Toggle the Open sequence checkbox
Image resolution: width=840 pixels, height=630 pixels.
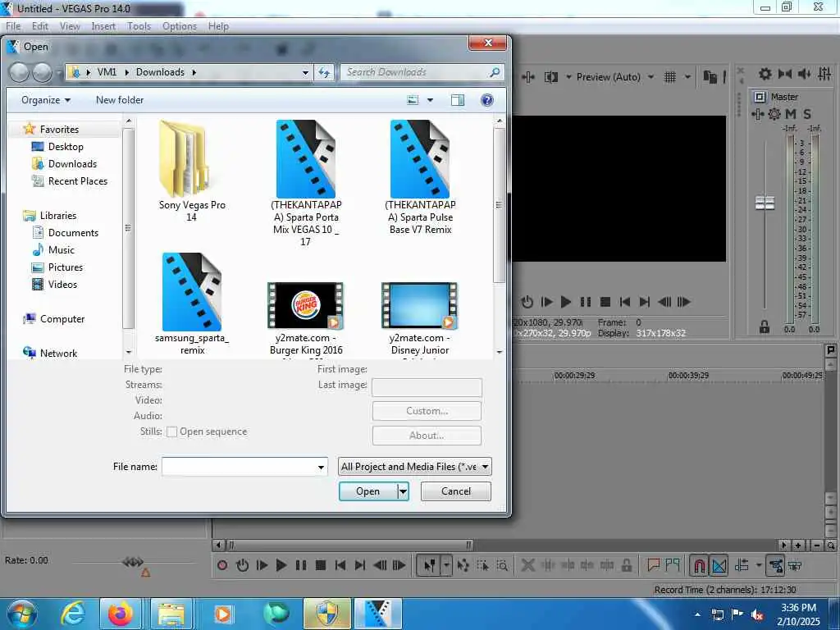coord(172,431)
